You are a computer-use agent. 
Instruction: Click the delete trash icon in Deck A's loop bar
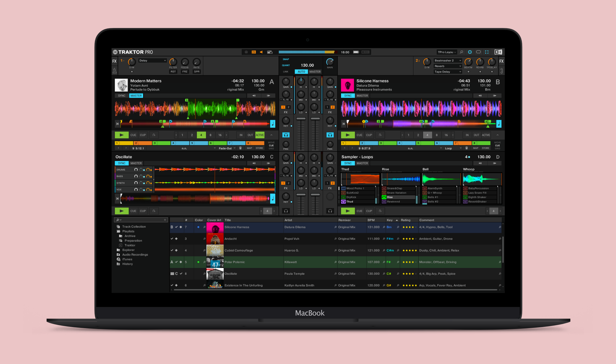pyautogui.click(x=241, y=148)
